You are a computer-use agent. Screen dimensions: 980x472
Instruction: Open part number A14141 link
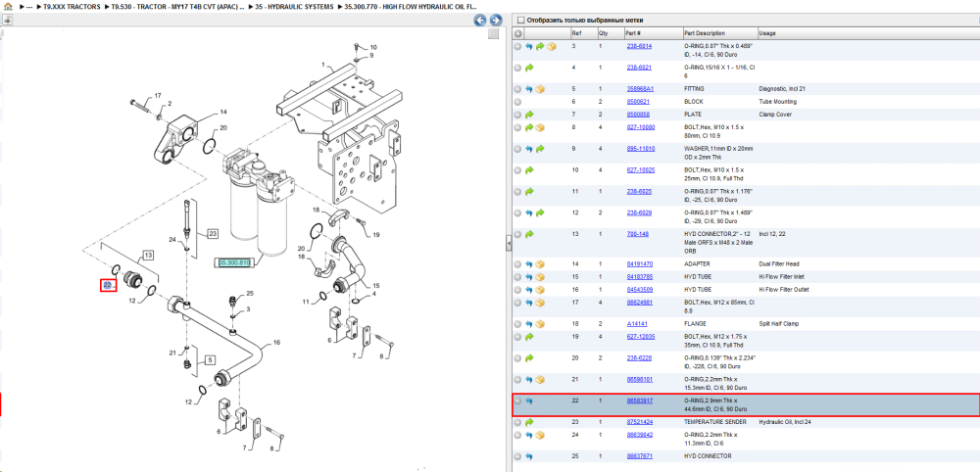(636, 324)
